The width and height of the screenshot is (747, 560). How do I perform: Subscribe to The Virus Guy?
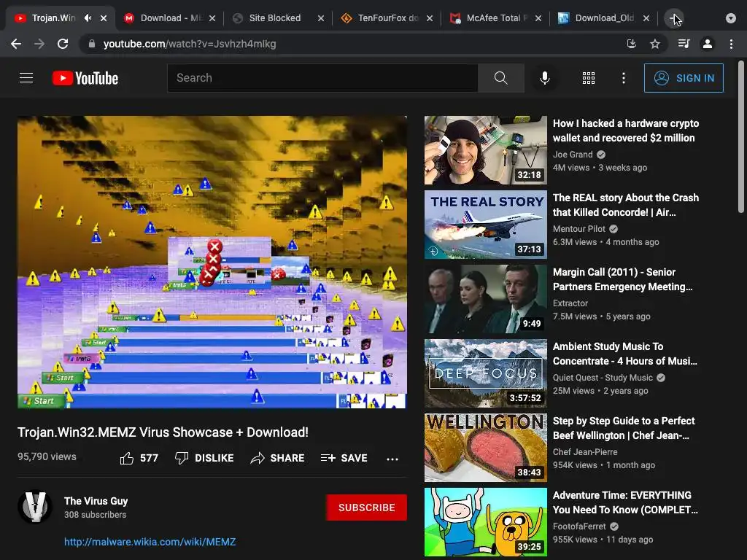366,507
